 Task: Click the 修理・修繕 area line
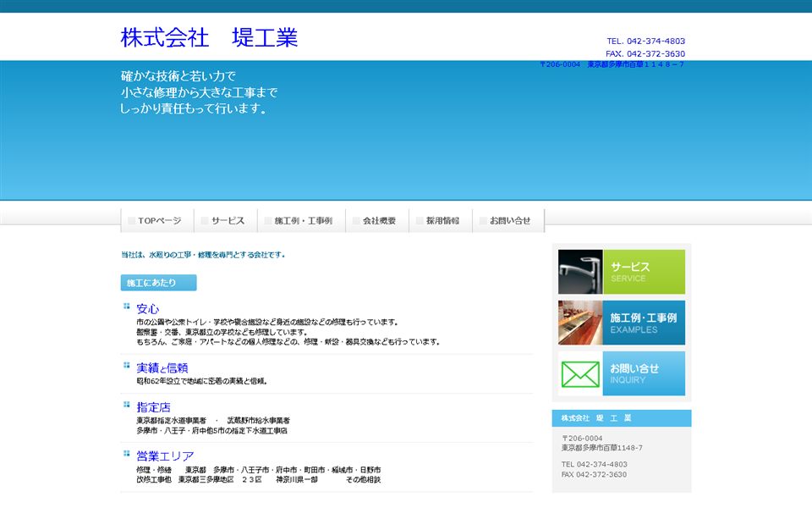click(x=259, y=470)
